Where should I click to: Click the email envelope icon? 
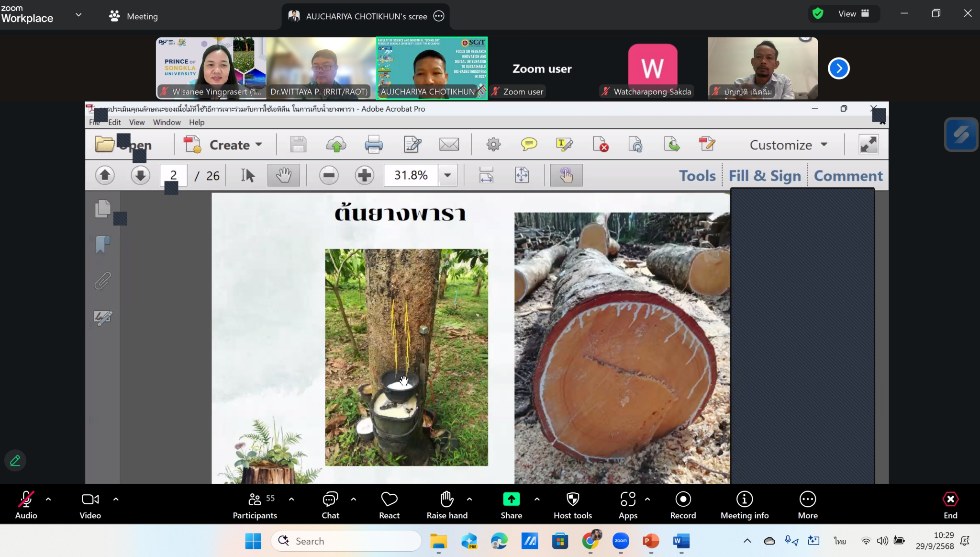tap(449, 144)
